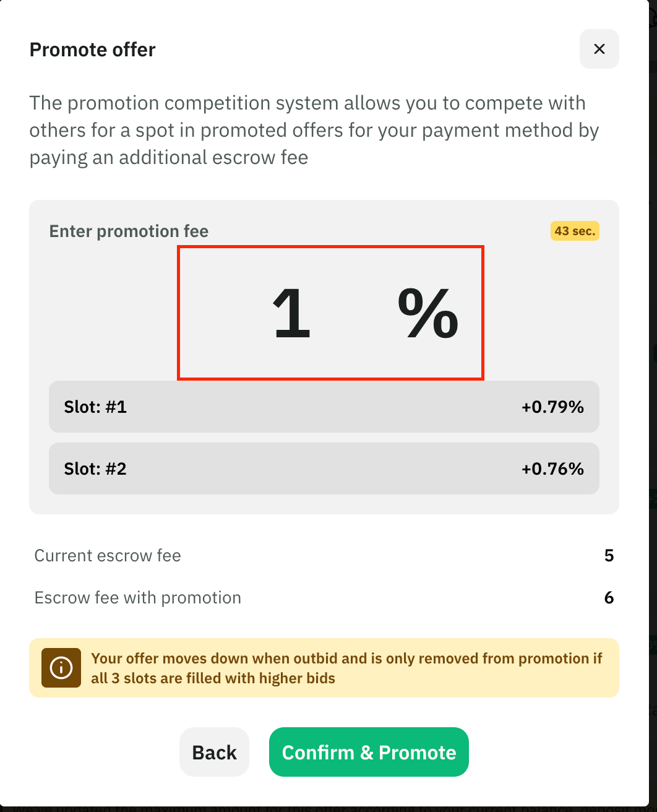Click the Current escrow fee label
657x812 pixels.
click(108, 556)
